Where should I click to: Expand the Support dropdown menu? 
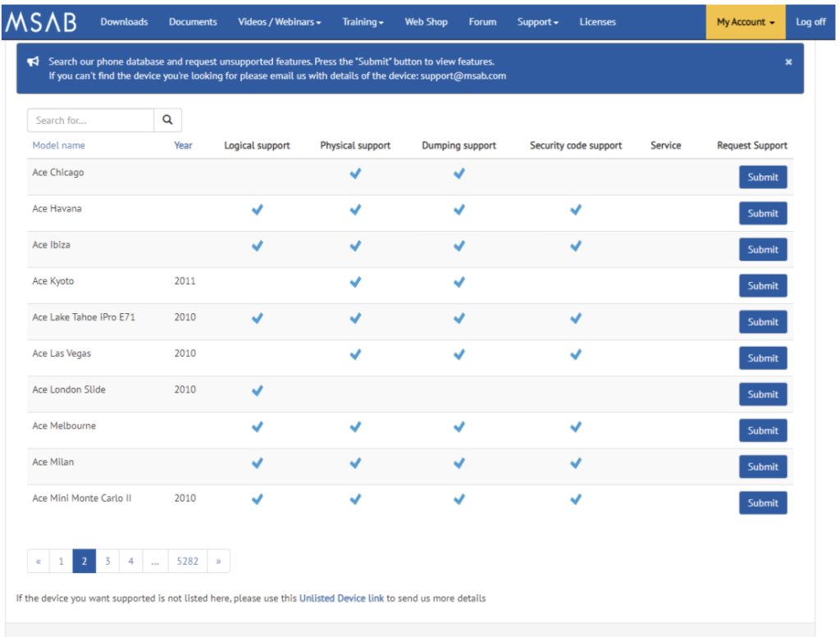(537, 22)
